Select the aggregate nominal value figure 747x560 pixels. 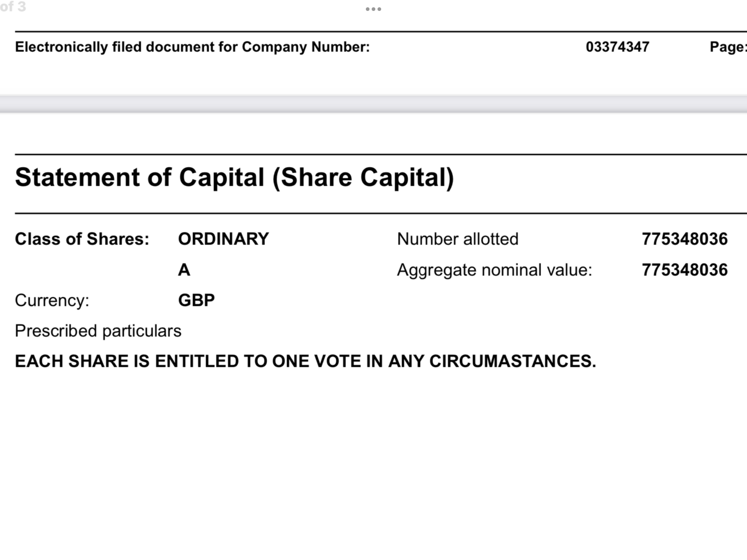[685, 270]
